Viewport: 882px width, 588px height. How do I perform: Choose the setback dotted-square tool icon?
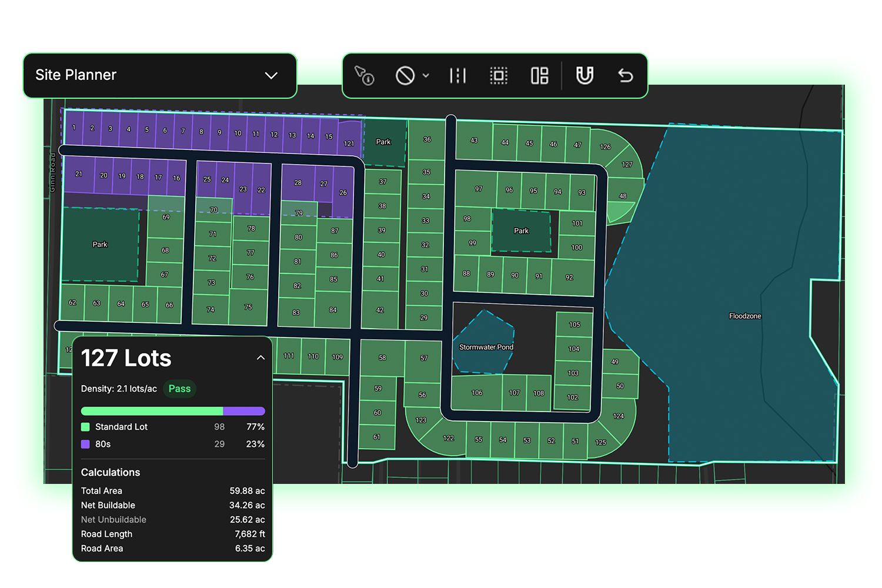point(499,76)
